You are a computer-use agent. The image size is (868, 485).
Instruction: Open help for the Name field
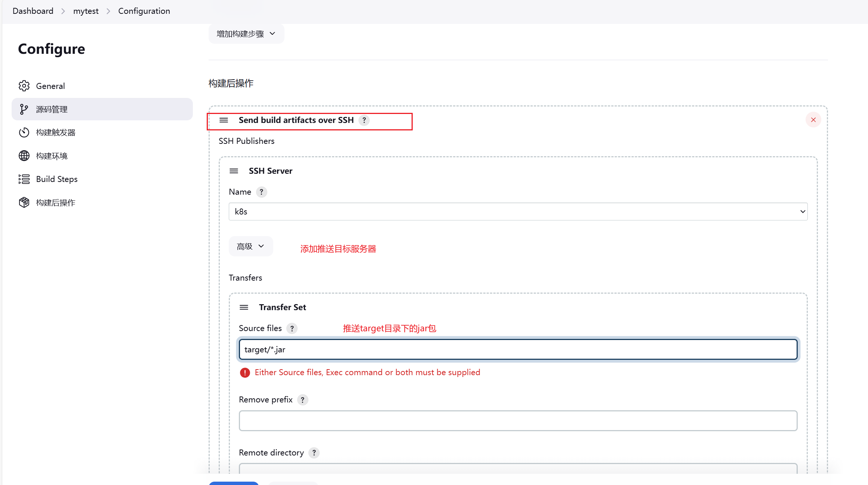coord(261,192)
